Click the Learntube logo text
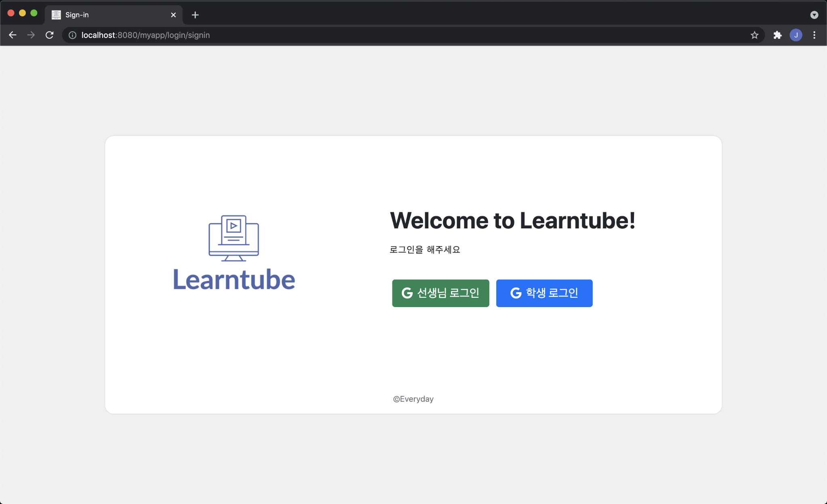Image resolution: width=827 pixels, height=504 pixels. pos(234,280)
